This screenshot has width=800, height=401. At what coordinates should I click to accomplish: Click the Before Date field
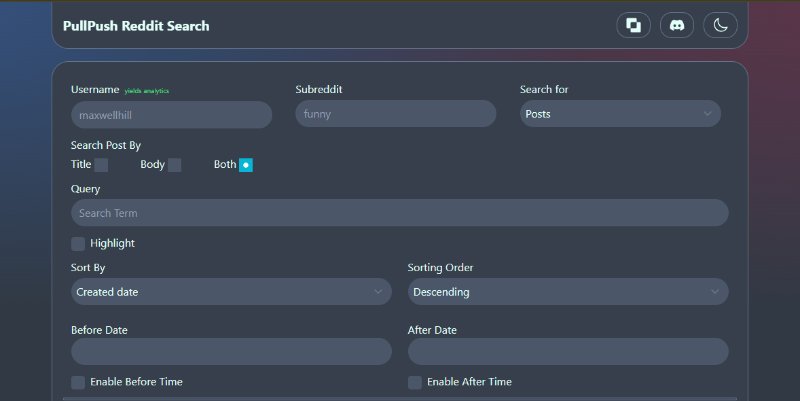(x=231, y=352)
